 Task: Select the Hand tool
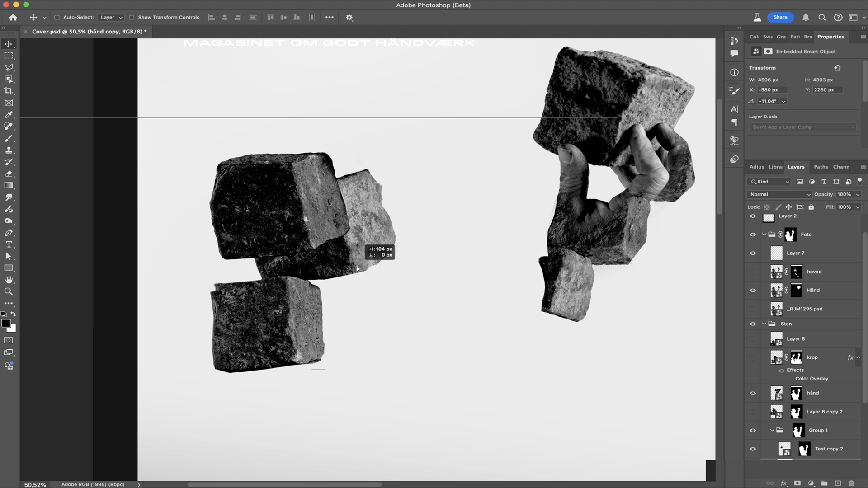[x=9, y=279]
